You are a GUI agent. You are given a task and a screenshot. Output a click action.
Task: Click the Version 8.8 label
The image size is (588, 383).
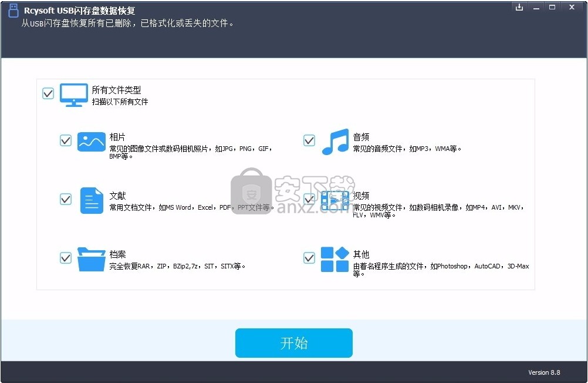point(544,372)
